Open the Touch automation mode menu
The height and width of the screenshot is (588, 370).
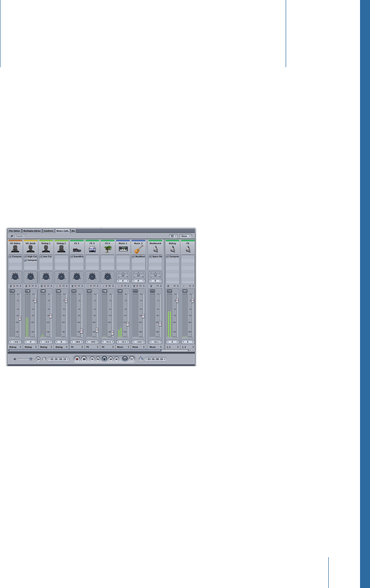point(19,236)
